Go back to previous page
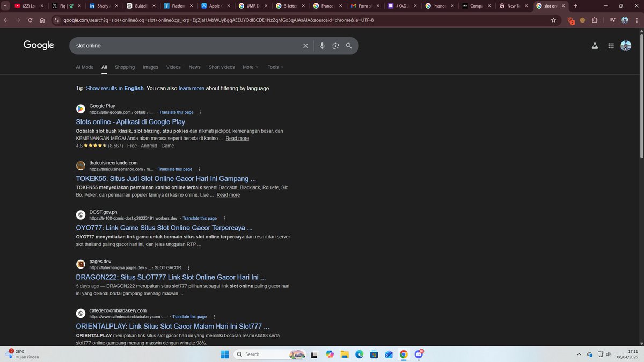Viewport: 644px width, 362px height. pyautogui.click(x=6, y=20)
